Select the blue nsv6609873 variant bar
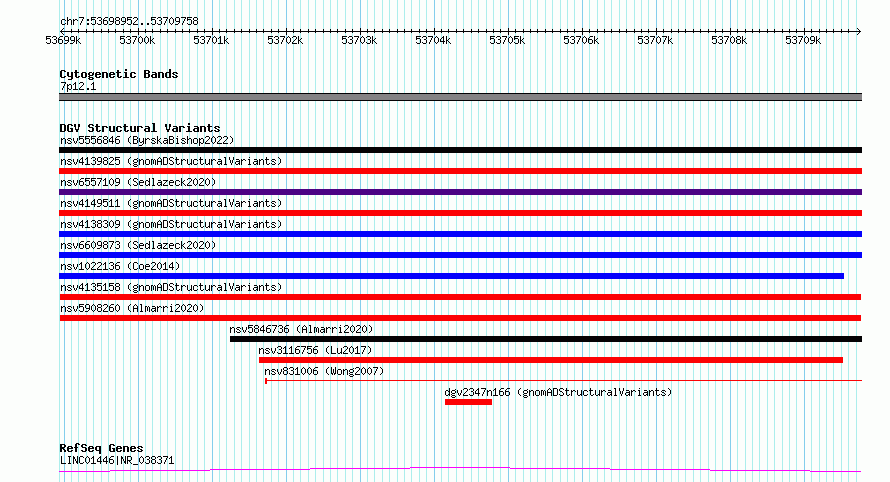This screenshot has width=890, height=482. point(460,255)
